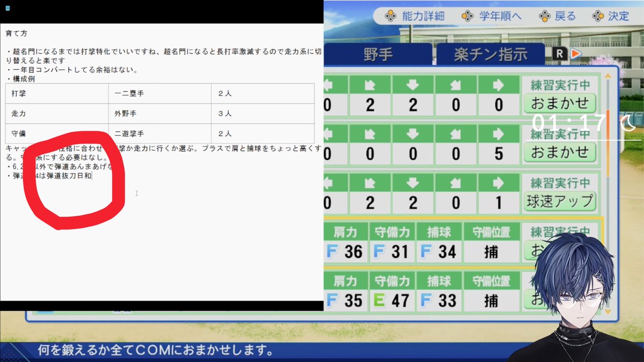Click the 走力 table cell
The height and width of the screenshot is (362, 644).
[57, 114]
